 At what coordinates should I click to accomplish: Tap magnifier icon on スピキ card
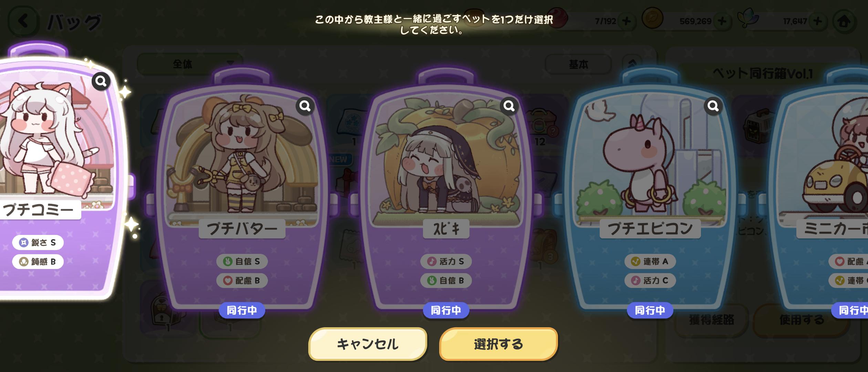[x=509, y=106]
